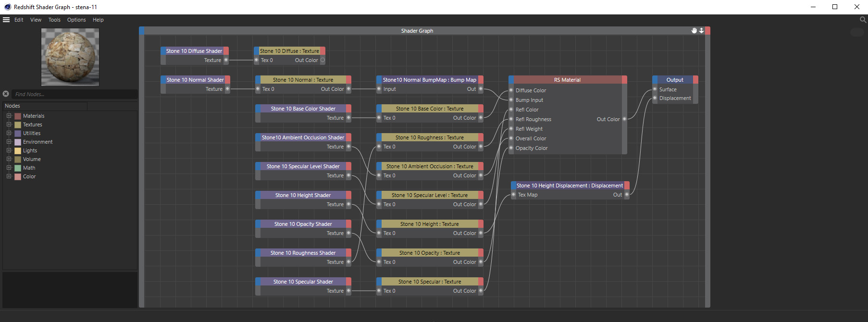Click red corner of RS Material node

click(x=624, y=80)
